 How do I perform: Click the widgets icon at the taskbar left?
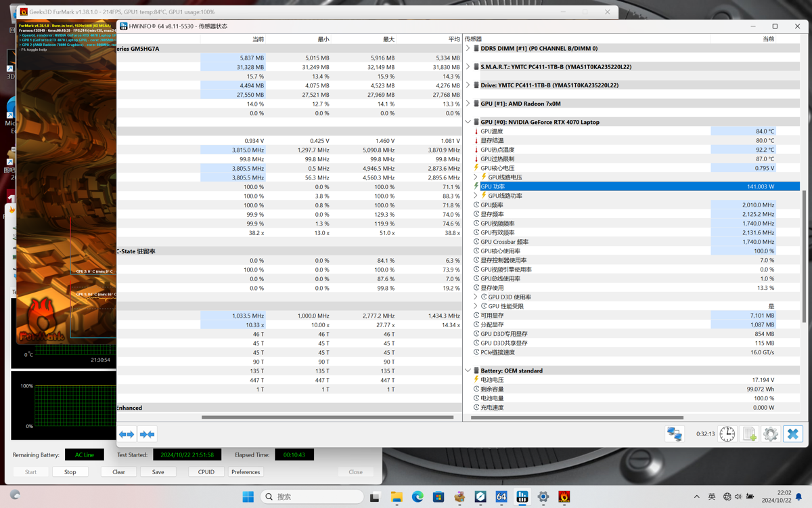click(x=15, y=495)
